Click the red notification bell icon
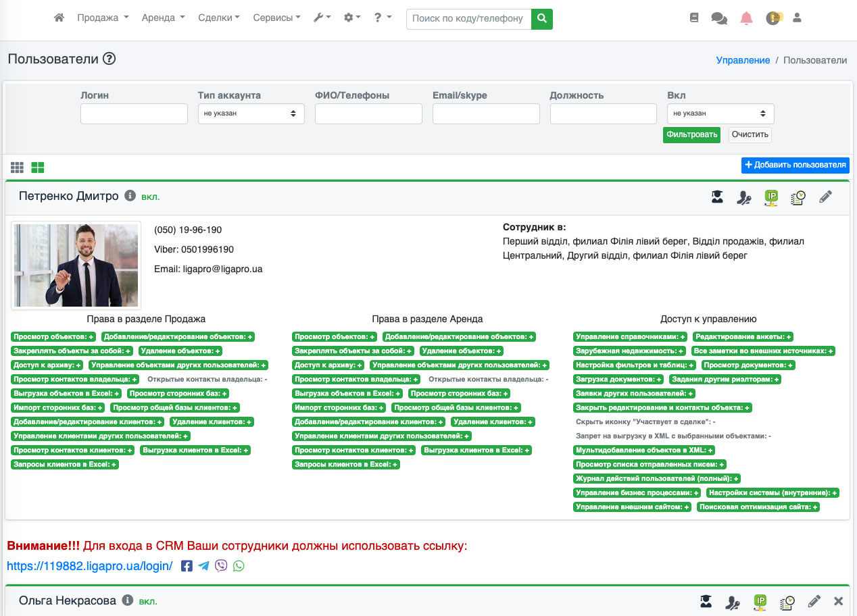857x616 pixels. [746, 18]
